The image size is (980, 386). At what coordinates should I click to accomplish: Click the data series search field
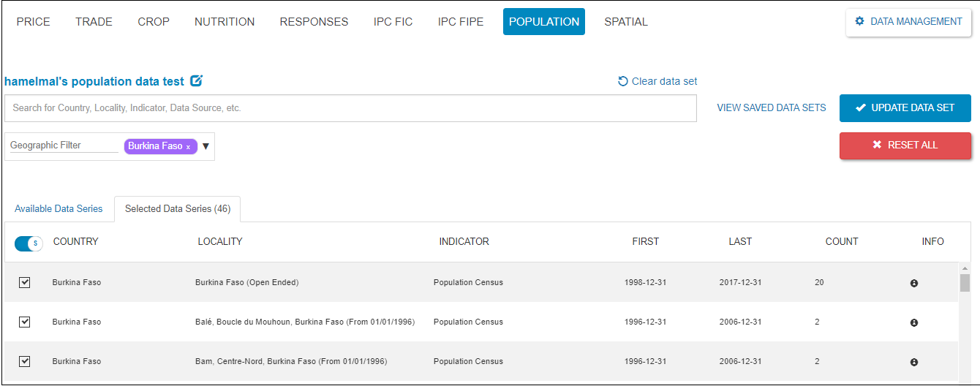click(350, 108)
